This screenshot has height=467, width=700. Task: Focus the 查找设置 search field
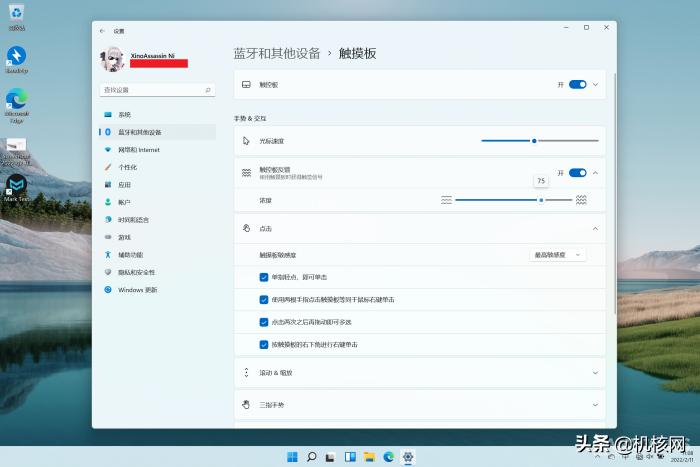coord(157,90)
